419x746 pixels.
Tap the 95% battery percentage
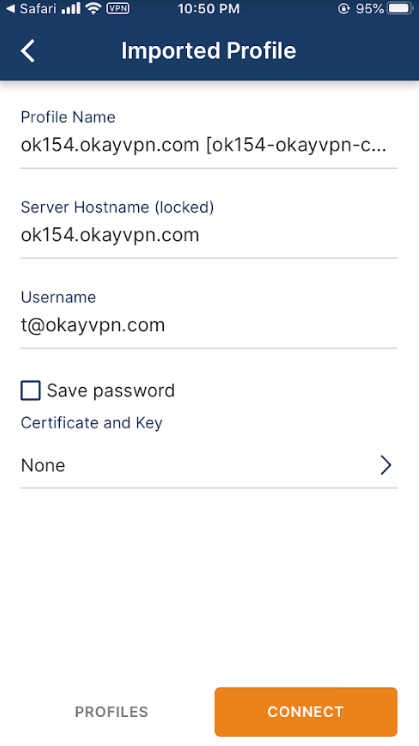point(370,9)
